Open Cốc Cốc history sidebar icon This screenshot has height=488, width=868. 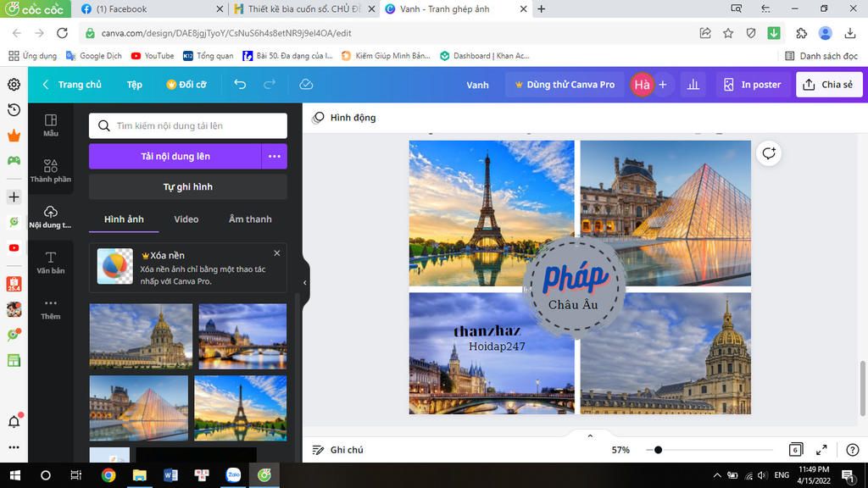[x=14, y=109]
